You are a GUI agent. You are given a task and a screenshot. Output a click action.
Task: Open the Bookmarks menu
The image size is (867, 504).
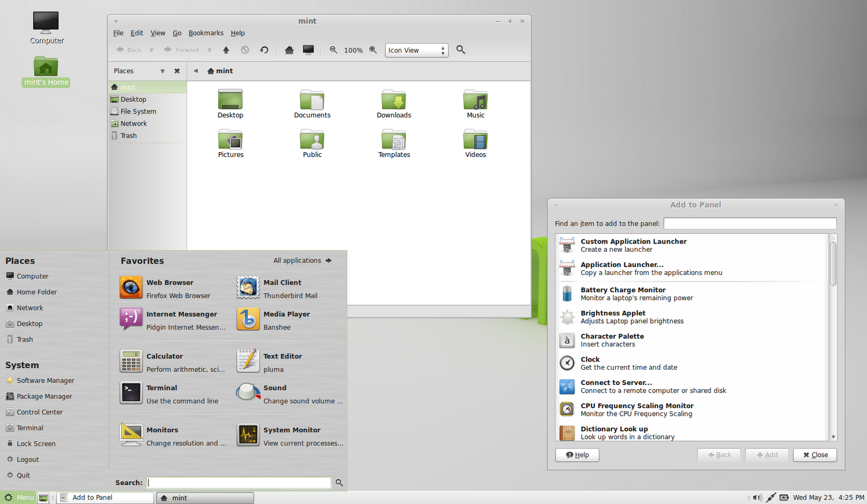point(205,33)
